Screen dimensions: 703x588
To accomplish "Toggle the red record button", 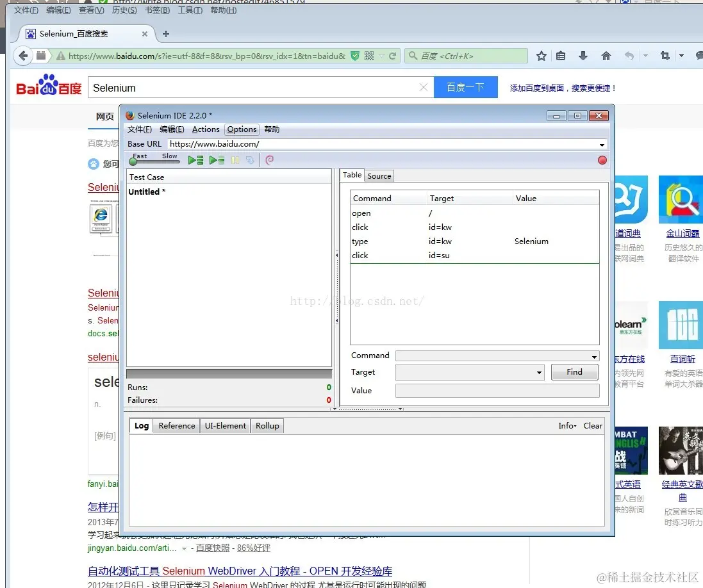I will coord(602,160).
